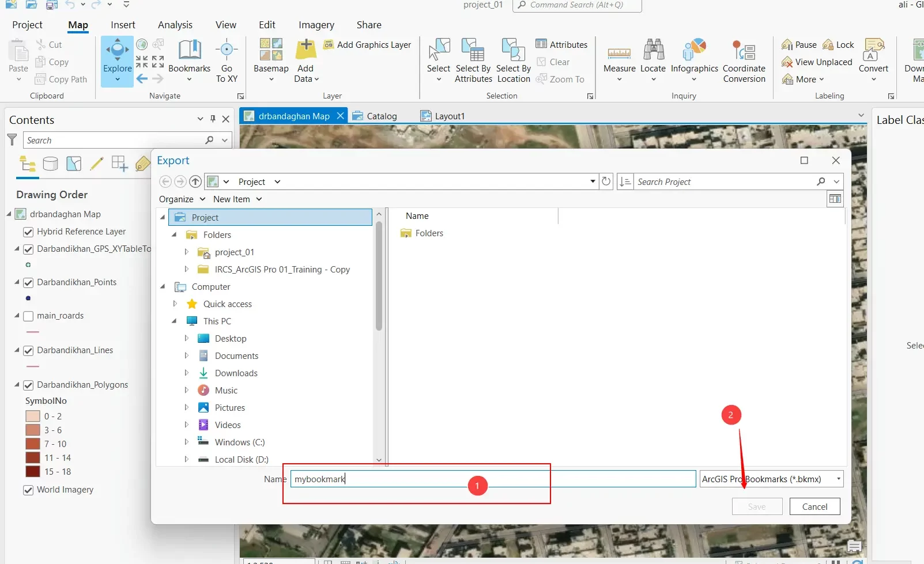The width and height of the screenshot is (924, 564).
Task: Uncheck Hybrid Reference Layer
Action: 28,232
